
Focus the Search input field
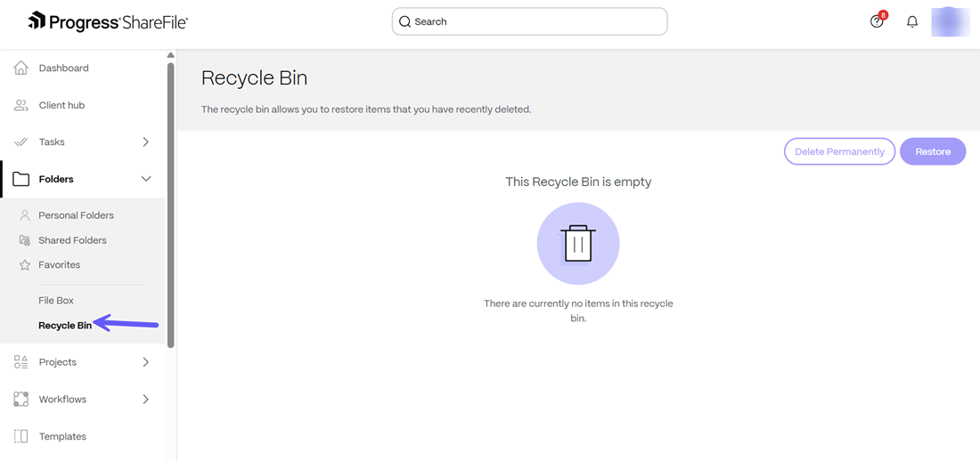pos(529,22)
